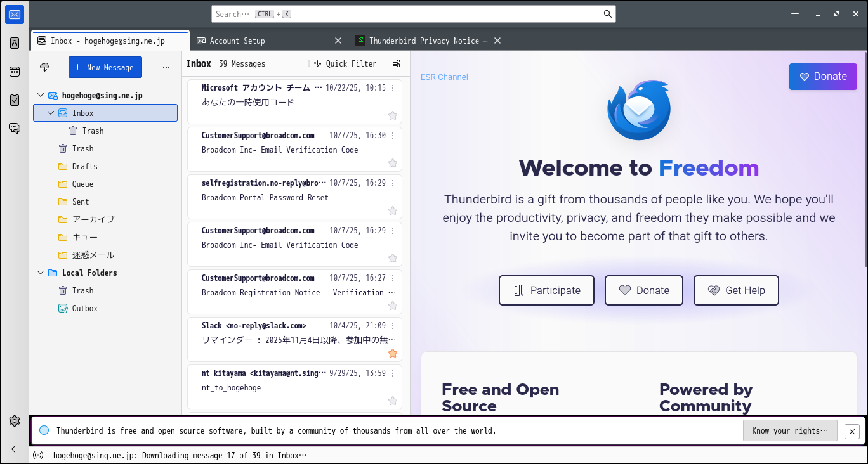
Task: Collapse the Local Folders tree
Action: [41, 273]
